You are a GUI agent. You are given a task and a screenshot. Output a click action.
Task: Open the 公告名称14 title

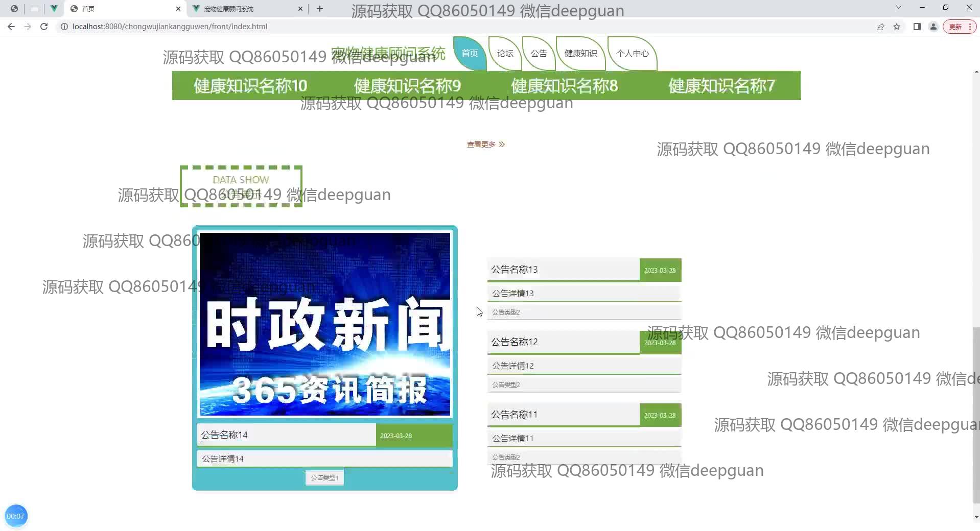(x=287, y=435)
